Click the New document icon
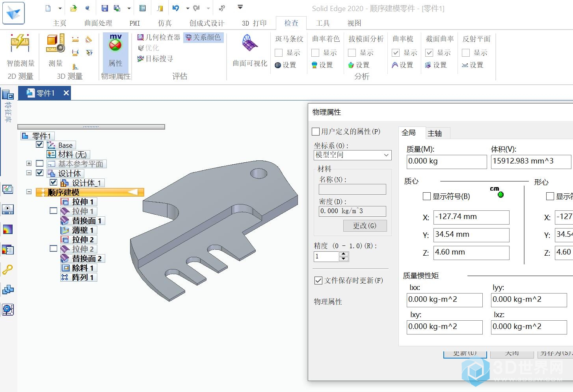573x392 pixels. pyautogui.click(x=48, y=8)
